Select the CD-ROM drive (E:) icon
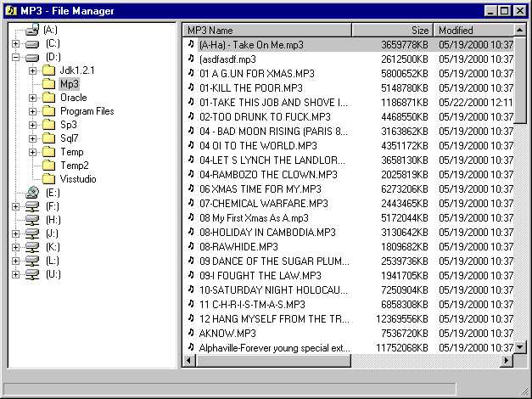This screenshot has height=399, width=532. [31, 193]
